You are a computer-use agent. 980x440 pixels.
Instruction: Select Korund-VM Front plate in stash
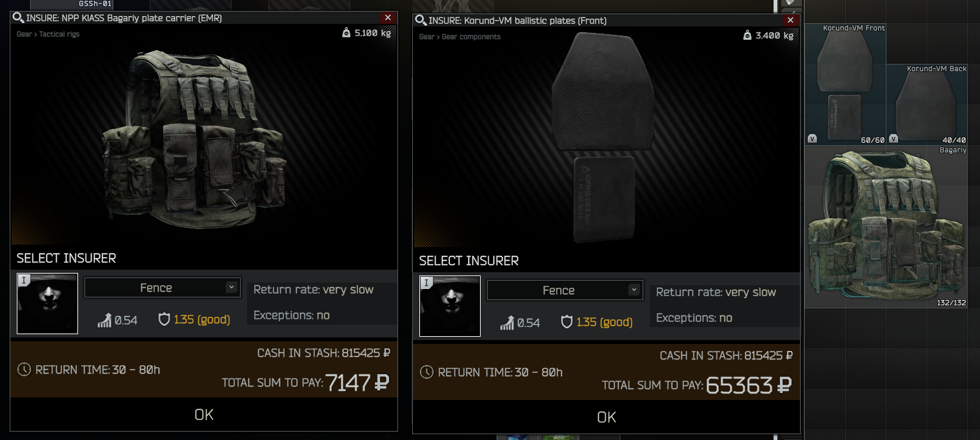click(x=845, y=85)
